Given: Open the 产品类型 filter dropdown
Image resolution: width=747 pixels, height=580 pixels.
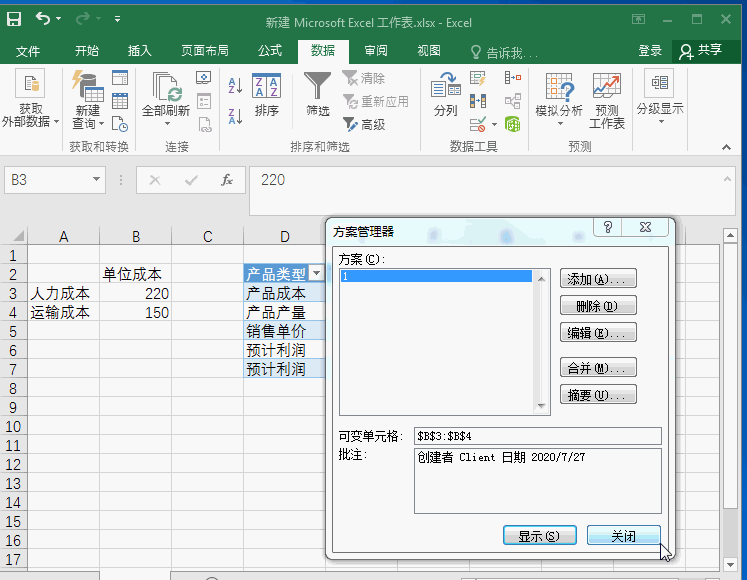Looking at the screenshot, I should [317, 273].
